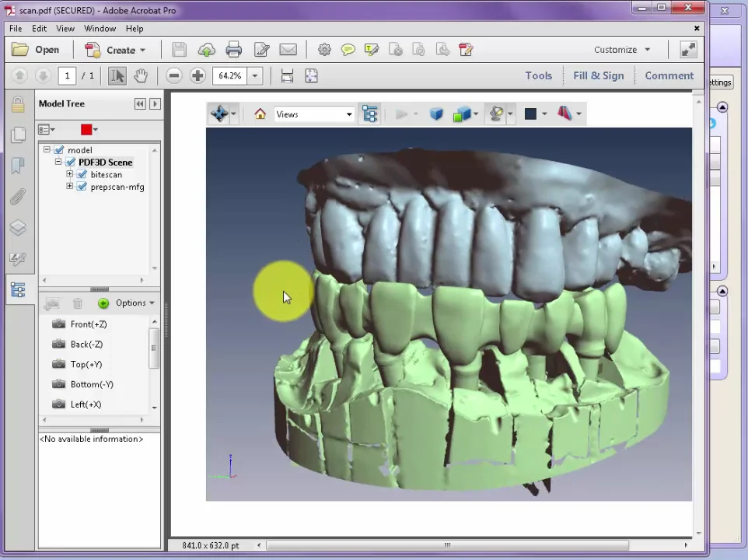Click the dark blue background color swatch
The width and height of the screenshot is (748, 560).
click(530, 114)
